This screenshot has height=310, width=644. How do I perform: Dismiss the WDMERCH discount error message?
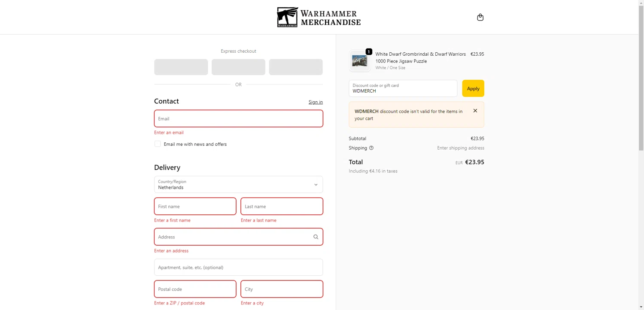475,111
